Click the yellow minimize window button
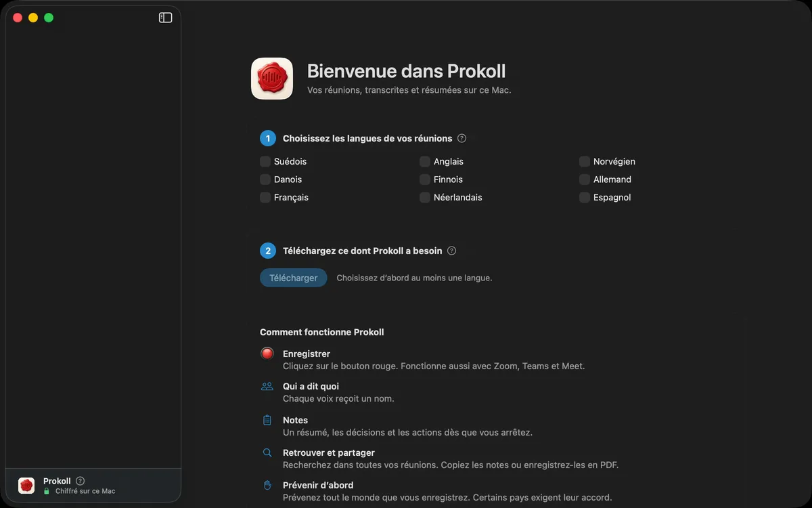The width and height of the screenshot is (812, 508). coord(33,18)
